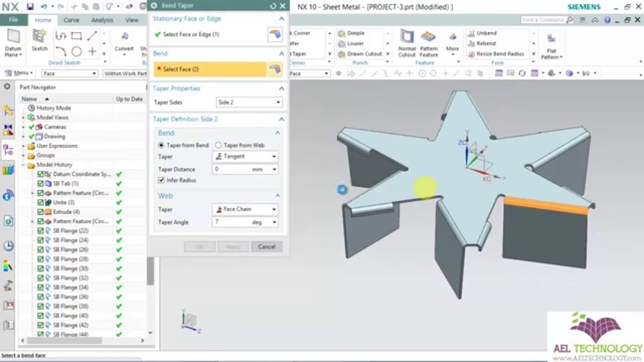
Task: Open the Face selection filter dropdown
Action: pyautogui.click(x=69, y=73)
